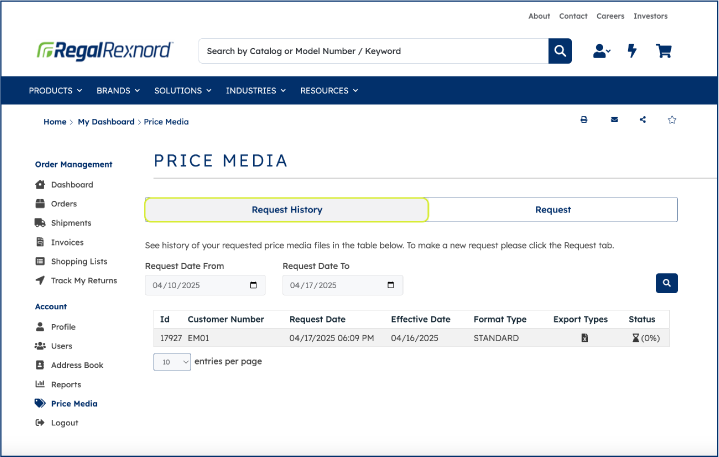Click the Price Media breadcrumb

coord(166,122)
